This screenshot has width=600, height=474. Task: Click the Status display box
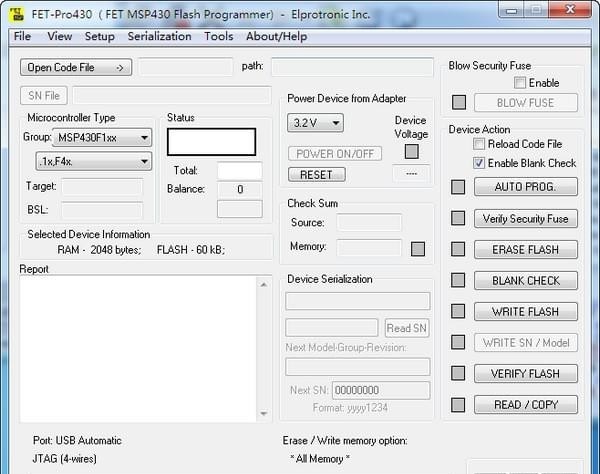[211, 142]
